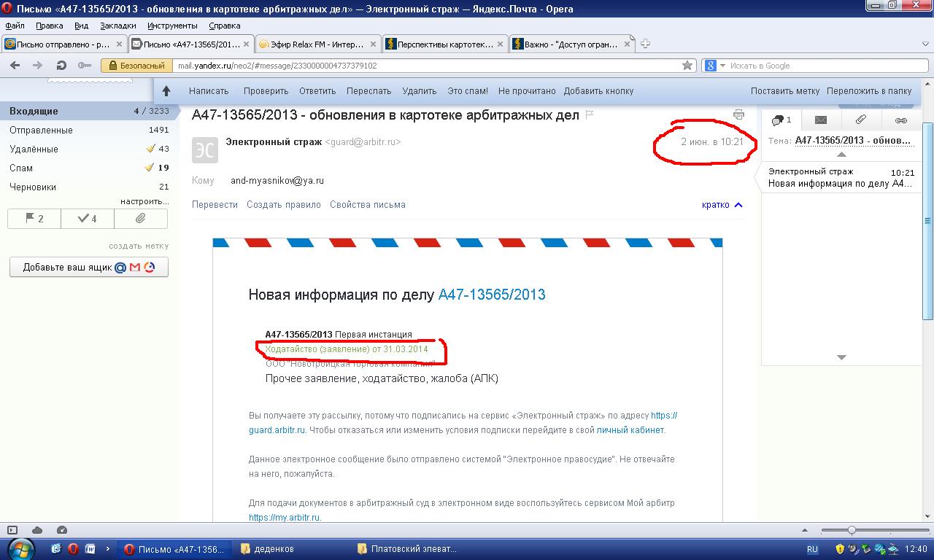Open the "личный кабинет" link
Image resolution: width=934 pixels, height=560 pixels.
(630, 430)
